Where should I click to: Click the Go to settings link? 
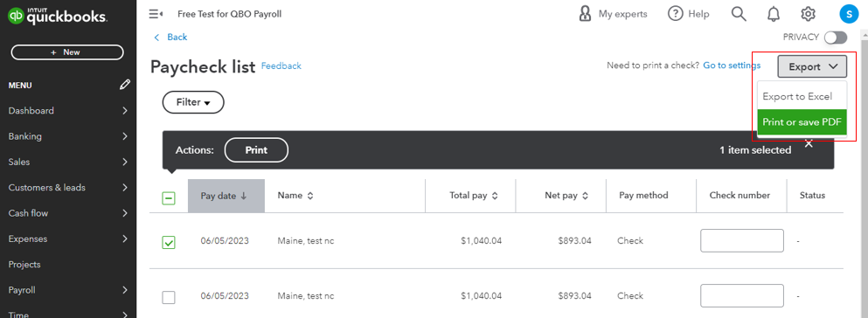tap(732, 66)
